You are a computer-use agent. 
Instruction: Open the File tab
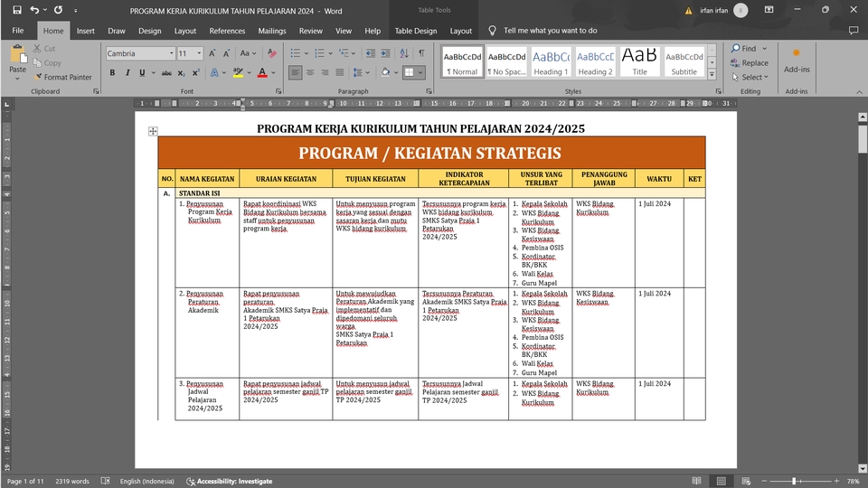(x=18, y=31)
